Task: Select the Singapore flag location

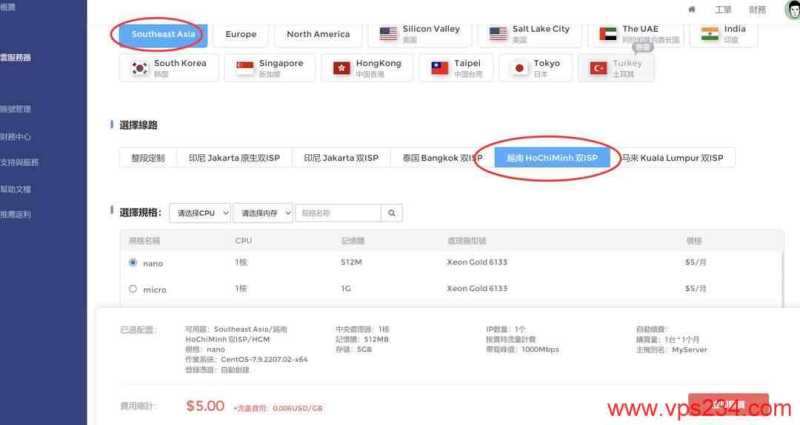Action: click(270, 68)
